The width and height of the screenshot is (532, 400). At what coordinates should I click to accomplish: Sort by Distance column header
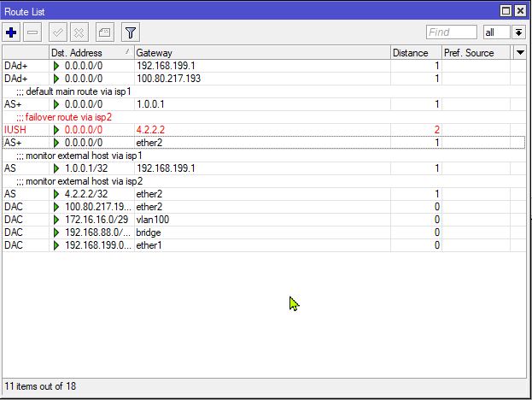(416, 53)
